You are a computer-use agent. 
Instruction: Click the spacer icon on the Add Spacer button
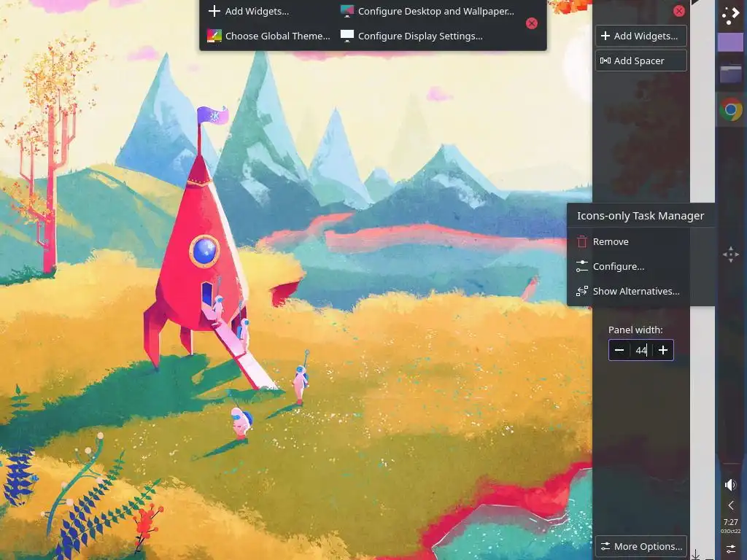605,61
